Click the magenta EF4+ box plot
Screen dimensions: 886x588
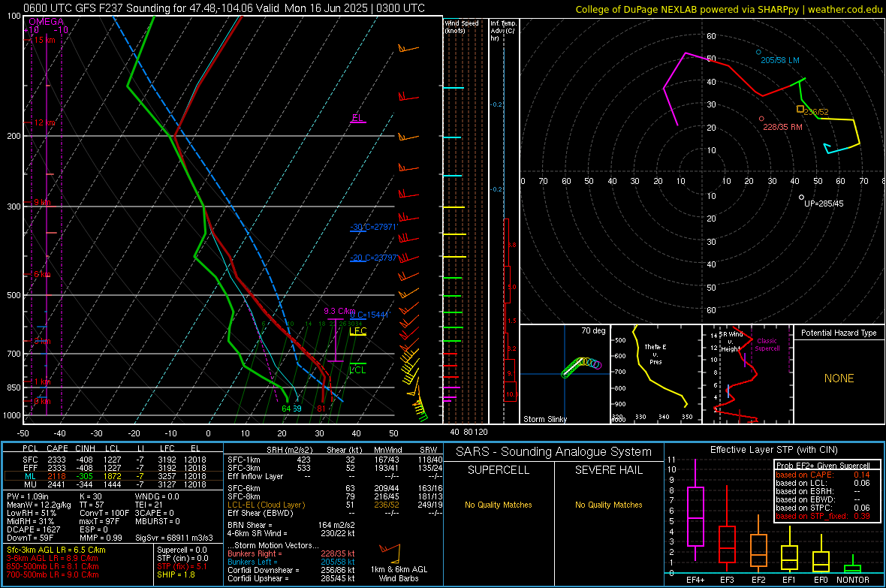(x=695, y=510)
